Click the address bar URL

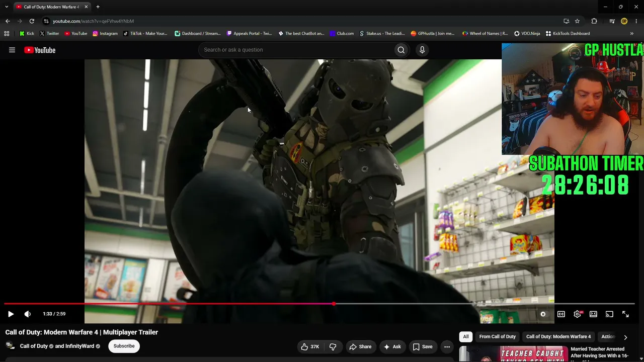[x=94, y=21]
